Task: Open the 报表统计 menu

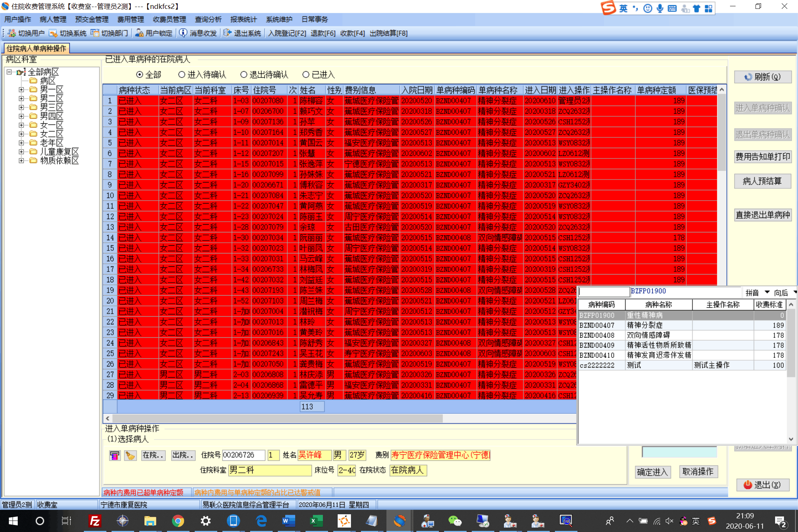Action: click(243, 20)
